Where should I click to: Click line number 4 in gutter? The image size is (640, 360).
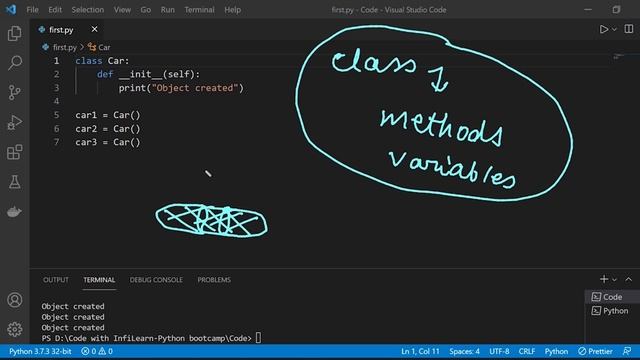point(56,101)
